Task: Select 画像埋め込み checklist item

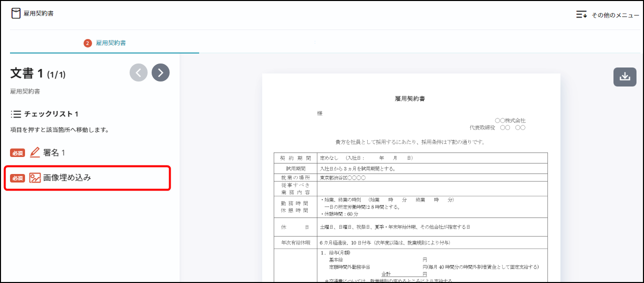Action: 67,177
